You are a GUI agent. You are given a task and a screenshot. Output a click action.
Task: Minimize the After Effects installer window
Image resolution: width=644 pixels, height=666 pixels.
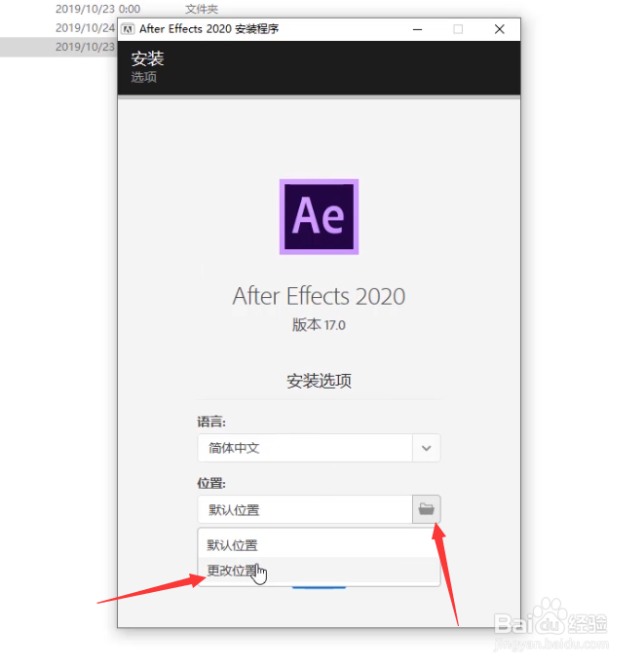click(417, 29)
